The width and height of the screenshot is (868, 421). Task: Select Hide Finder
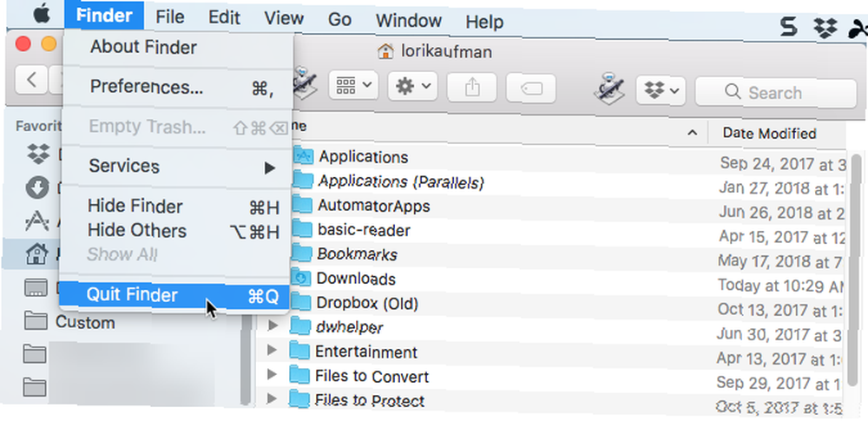point(176,207)
